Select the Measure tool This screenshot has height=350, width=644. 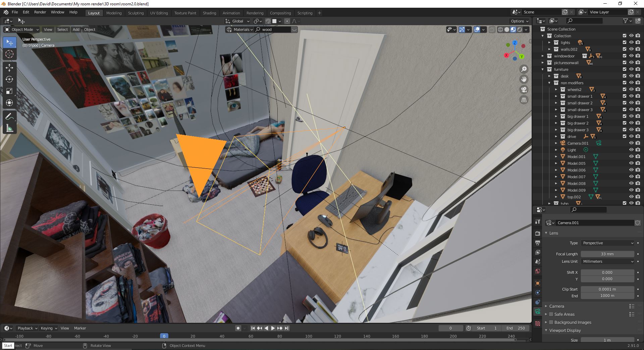pos(9,129)
